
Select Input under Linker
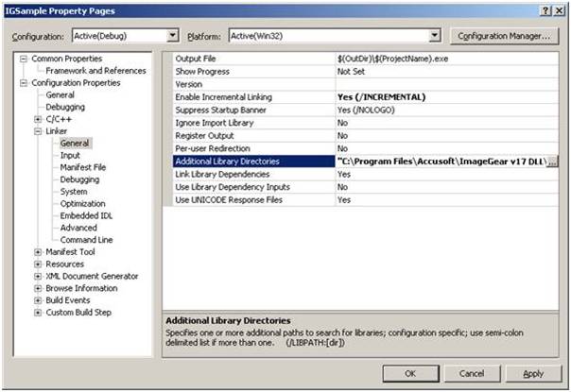coord(70,155)
